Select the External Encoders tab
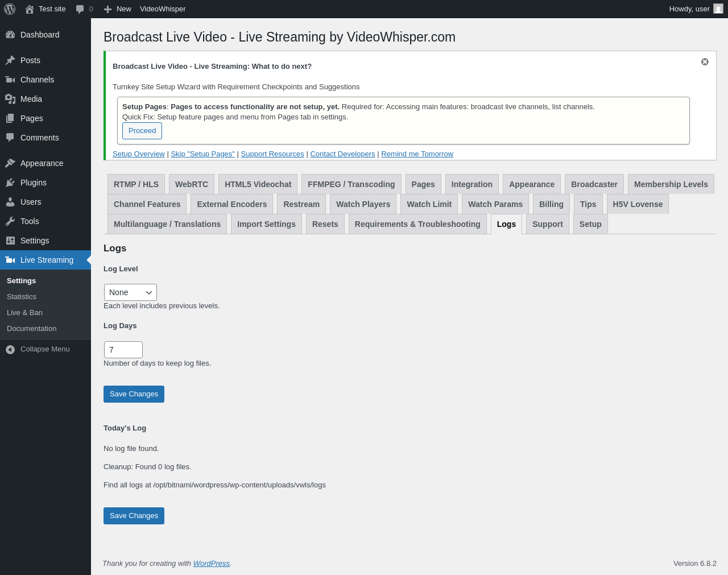 (232, 204)
